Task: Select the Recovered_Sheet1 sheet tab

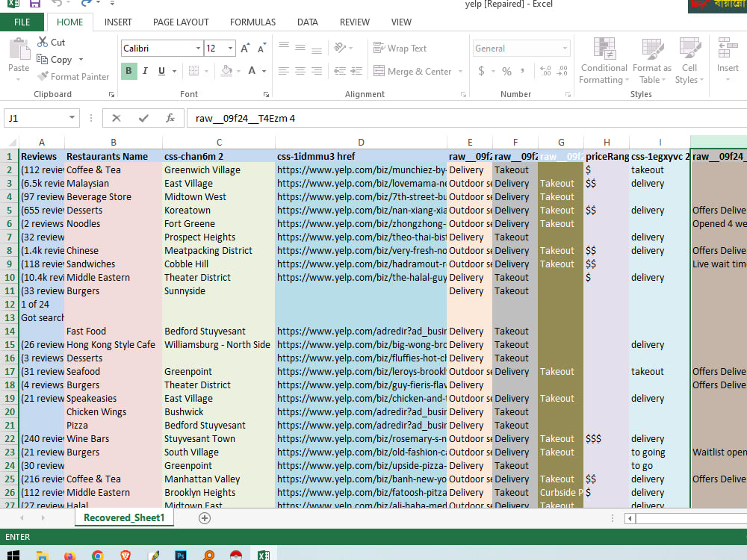Action: (124, 517)
